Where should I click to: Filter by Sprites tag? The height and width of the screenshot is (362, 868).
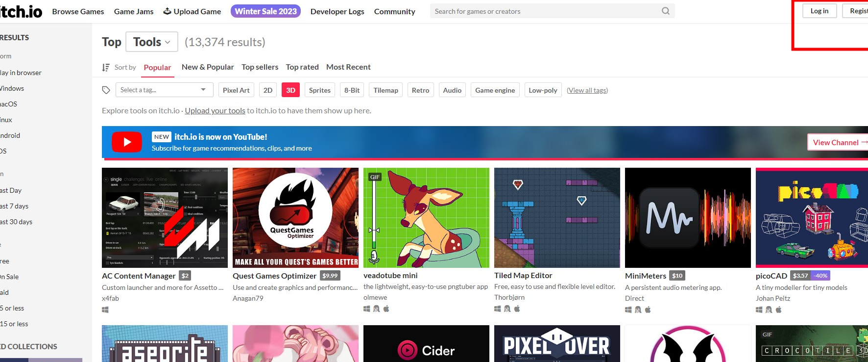click(x=319, y=90)
